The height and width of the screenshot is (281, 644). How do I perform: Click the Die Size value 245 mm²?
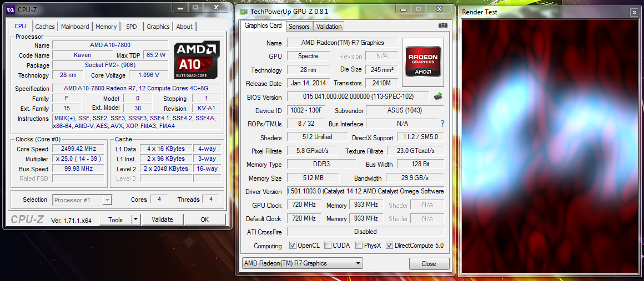(x=382, y=69)
